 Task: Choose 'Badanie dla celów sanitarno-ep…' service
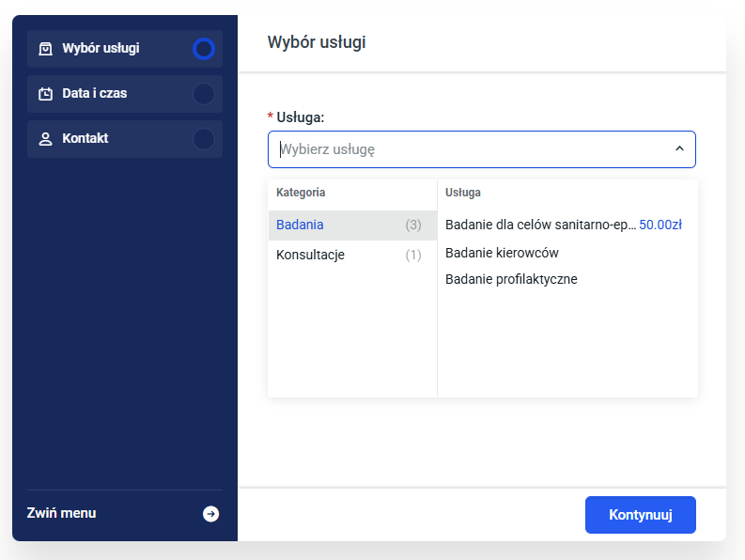[x=540, y=225]
